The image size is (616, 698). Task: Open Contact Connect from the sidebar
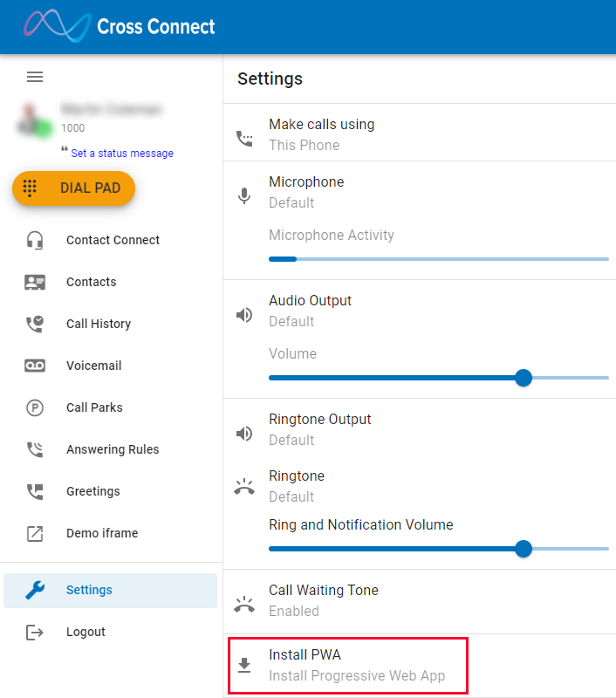[113, 240]
